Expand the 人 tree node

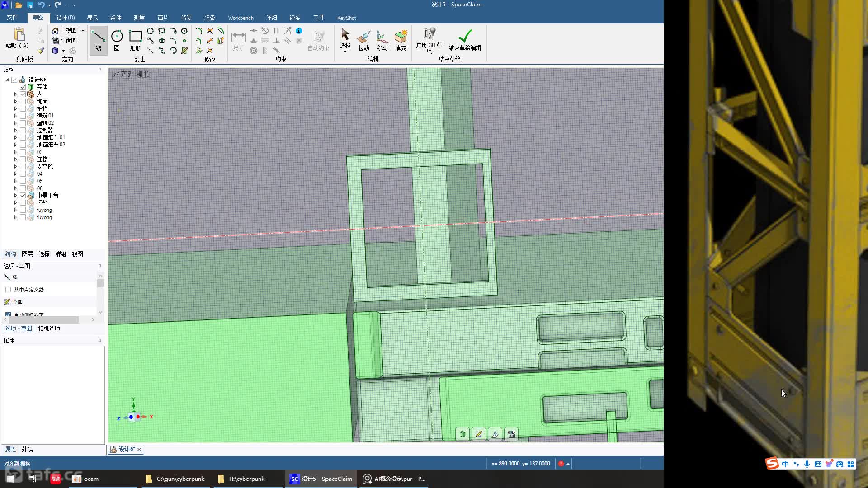(15, 94)
